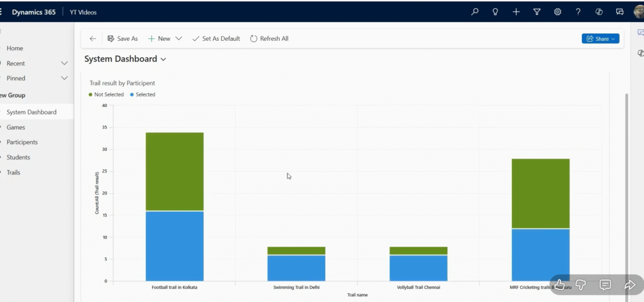This screenshot has width=644, height=302.
Task: Expand the Recent section chevron
Action: coord(64,64)
